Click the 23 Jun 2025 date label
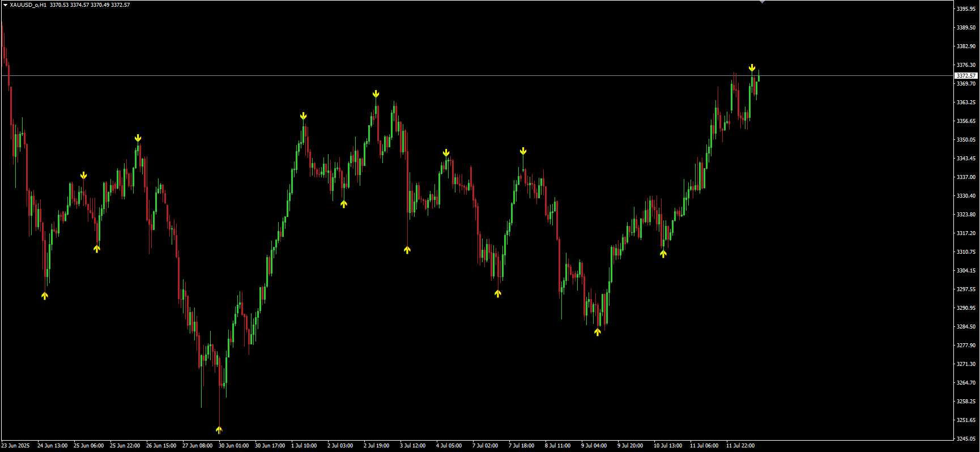Image resolution: width=980 pixels, height=452 pixels. [15, 446]
